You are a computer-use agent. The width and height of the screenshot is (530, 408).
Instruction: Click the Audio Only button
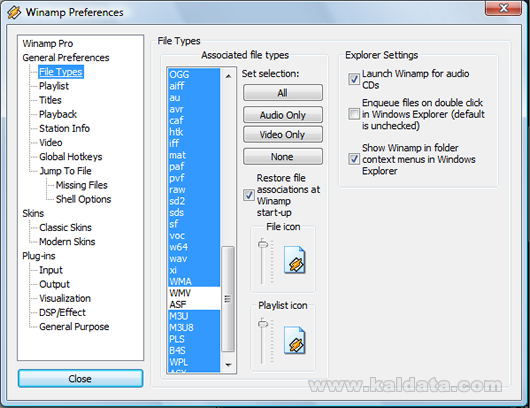(x=283, y=115)
